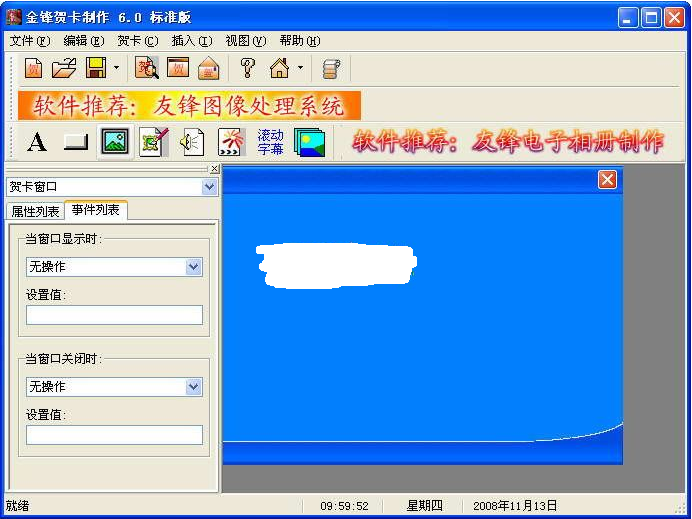Screen dimensions: 692x519
Task: Preview the card with magnifier icon
Action: 147,68
